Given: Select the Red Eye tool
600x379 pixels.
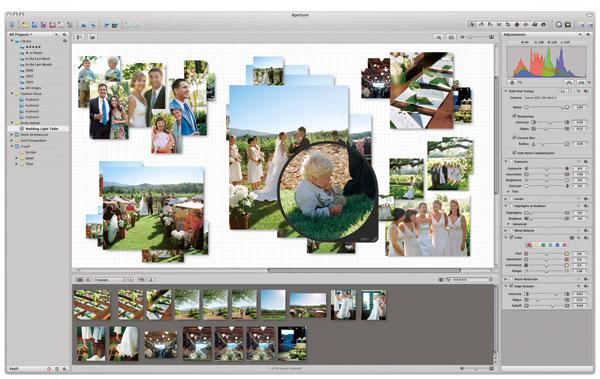Looking at the screenshot, I should (526, 25).
